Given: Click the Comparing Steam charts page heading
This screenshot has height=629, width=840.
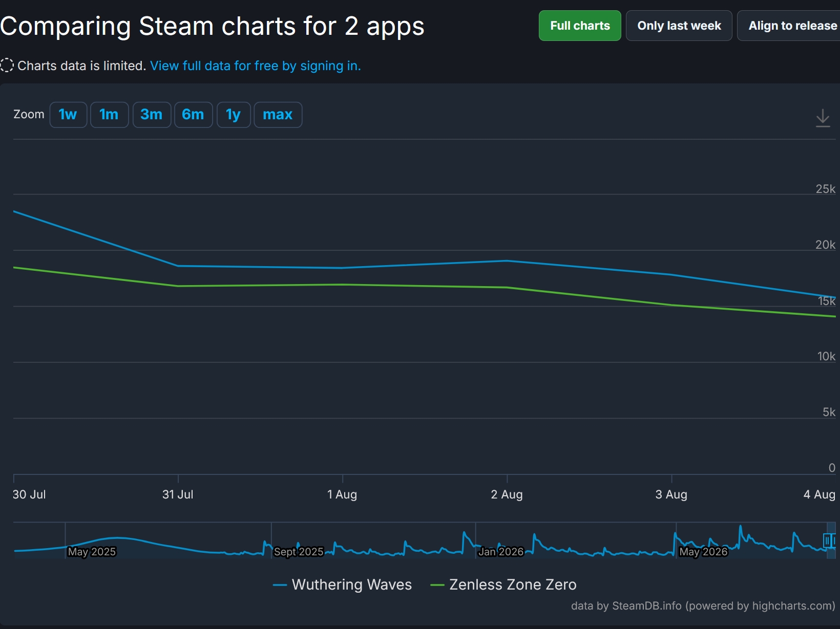Looking at the screenshot, I should (212, 26).
